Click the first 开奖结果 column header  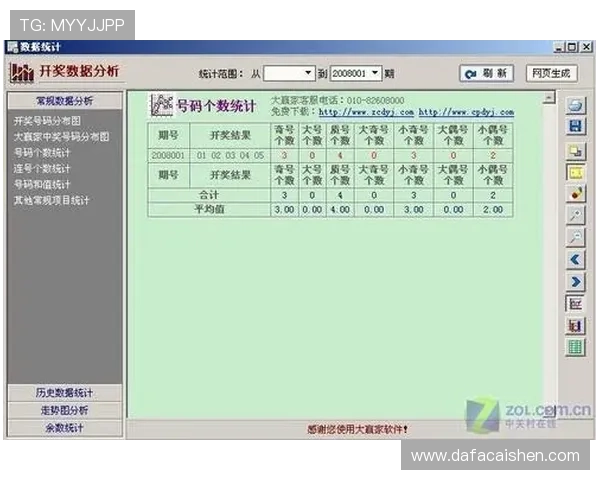[x=230, y=135]
